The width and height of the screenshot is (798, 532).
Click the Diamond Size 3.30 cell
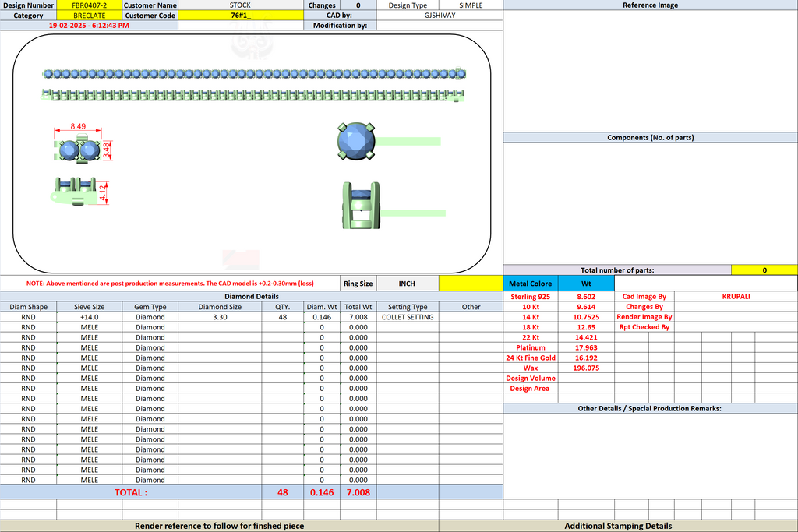click(220, 317)
